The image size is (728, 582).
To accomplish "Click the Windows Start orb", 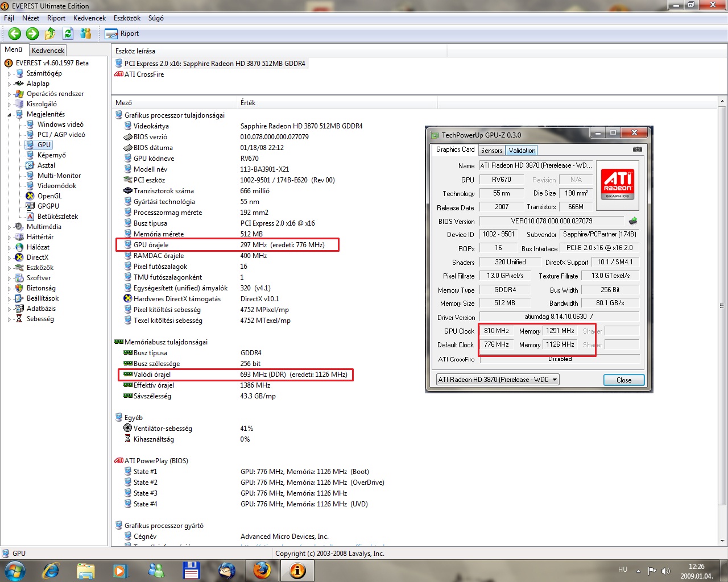I will (15, 570).
